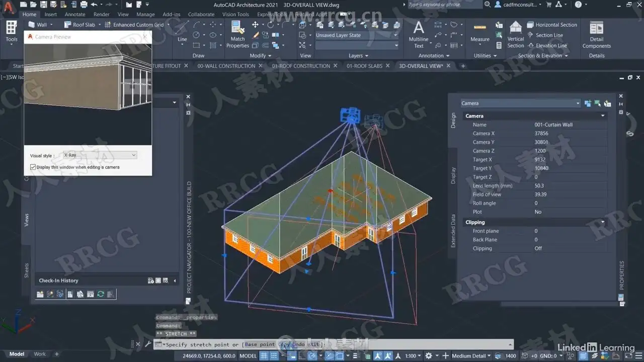644x362 pixels.
Task: Open the Medium Detail level dropdown
Action: pyautogui.click(x=471, y=356)
